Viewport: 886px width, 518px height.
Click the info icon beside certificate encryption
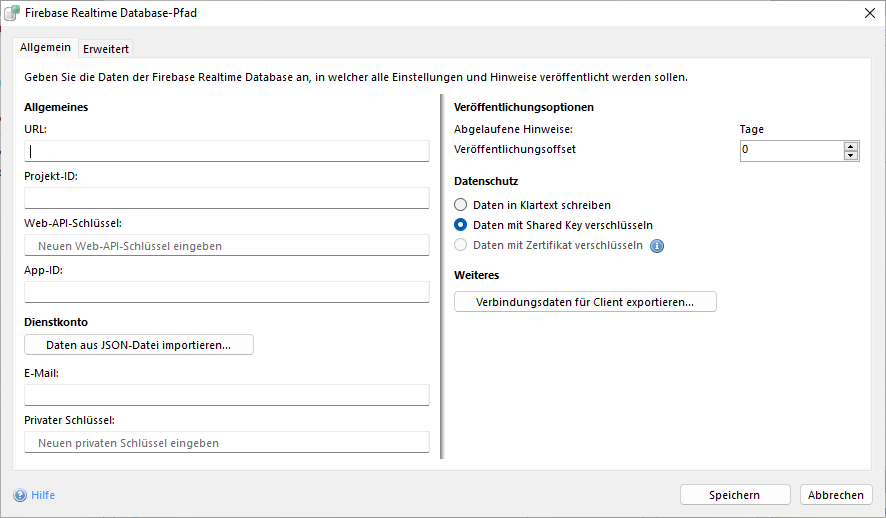pos(657,246)
